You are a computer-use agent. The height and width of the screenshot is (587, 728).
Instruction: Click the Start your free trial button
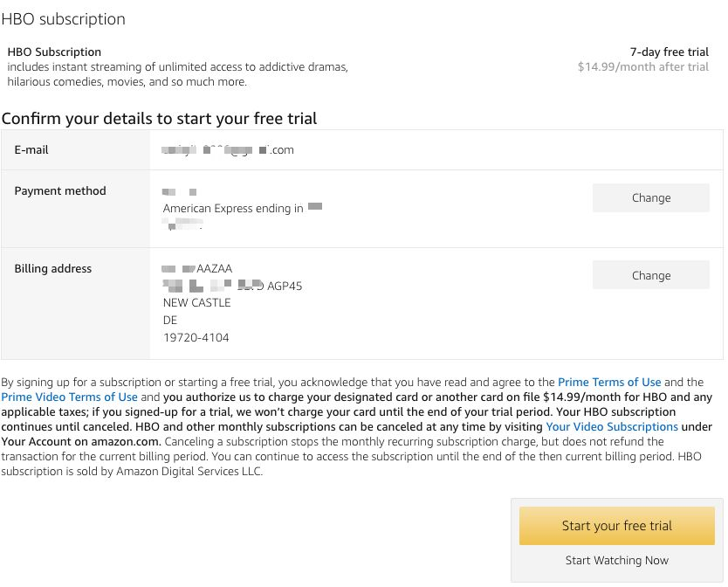point(616,526)
